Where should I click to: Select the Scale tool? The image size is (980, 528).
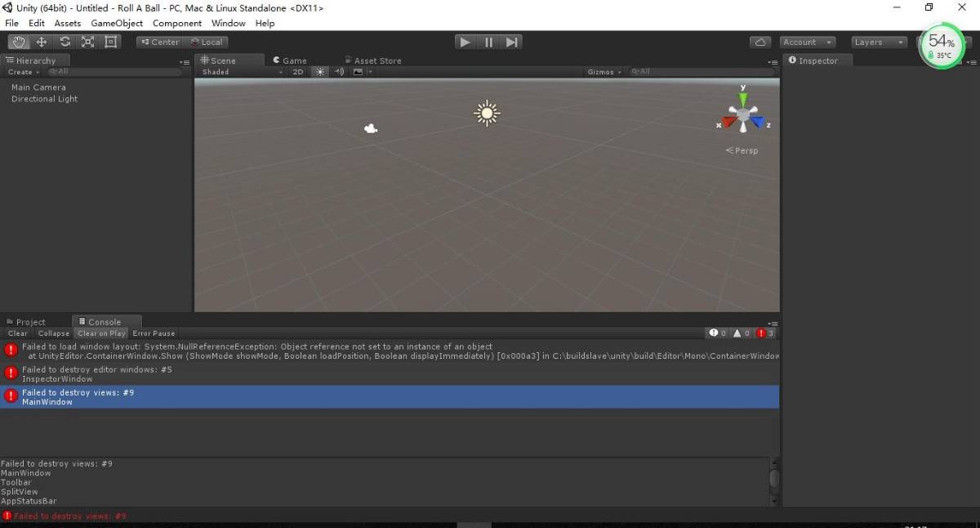(x=87, y=42)
